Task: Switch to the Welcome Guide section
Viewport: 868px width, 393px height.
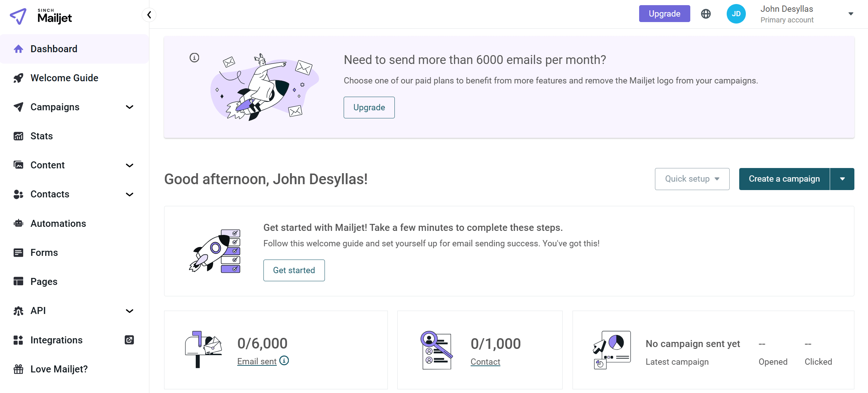Action: [x=64, y=78]
